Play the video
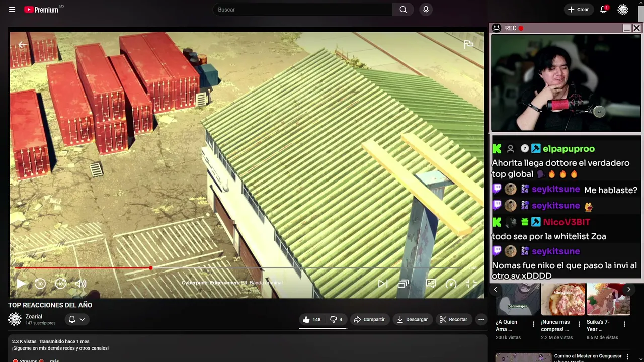Viewport: 644px width, 362px height. 21,284
